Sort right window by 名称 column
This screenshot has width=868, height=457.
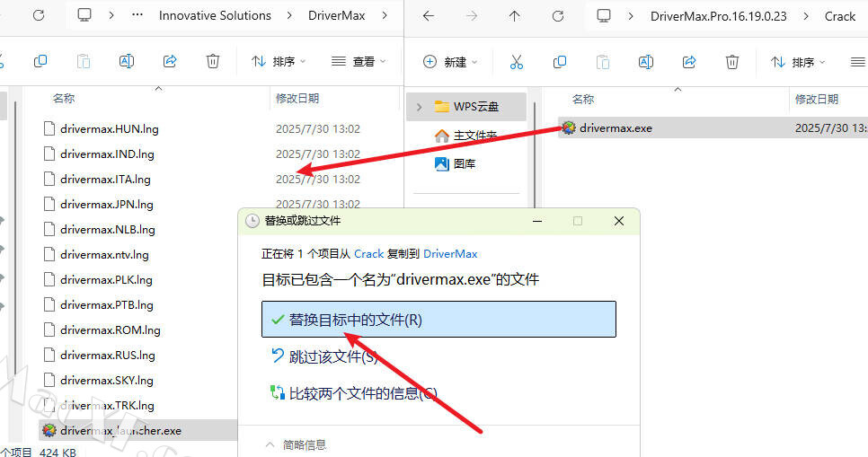coord(583,99)
